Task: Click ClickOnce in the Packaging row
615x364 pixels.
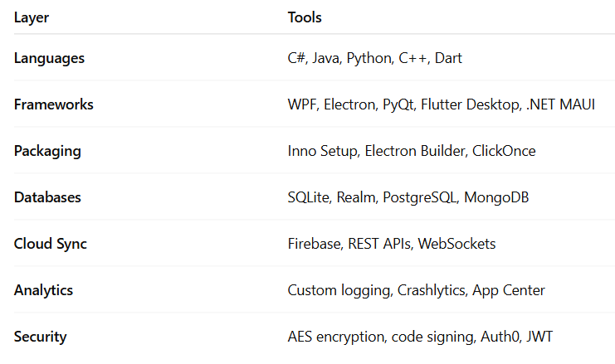Action: tap(505, 151)
